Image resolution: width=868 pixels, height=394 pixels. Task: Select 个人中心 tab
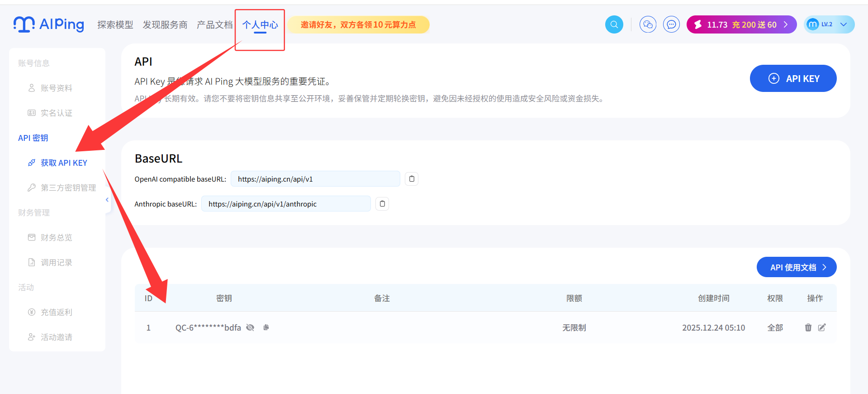260,25
